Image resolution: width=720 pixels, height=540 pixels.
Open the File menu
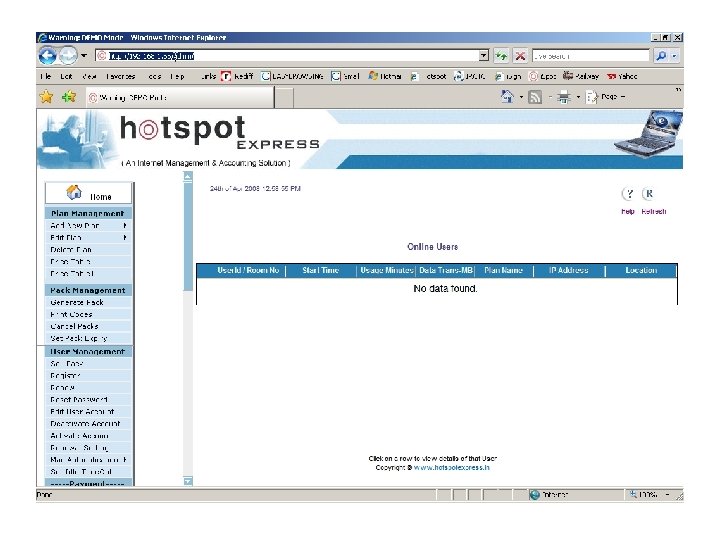(x=45, y=76)
